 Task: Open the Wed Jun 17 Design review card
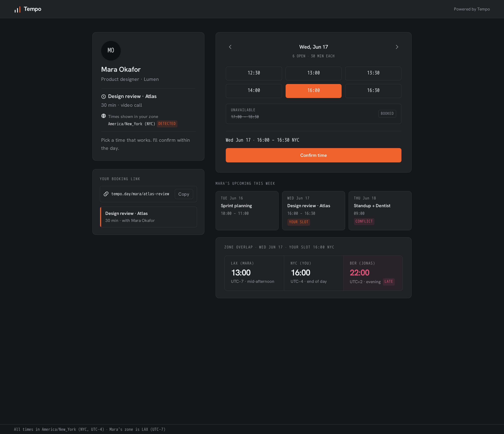[314, 211]
